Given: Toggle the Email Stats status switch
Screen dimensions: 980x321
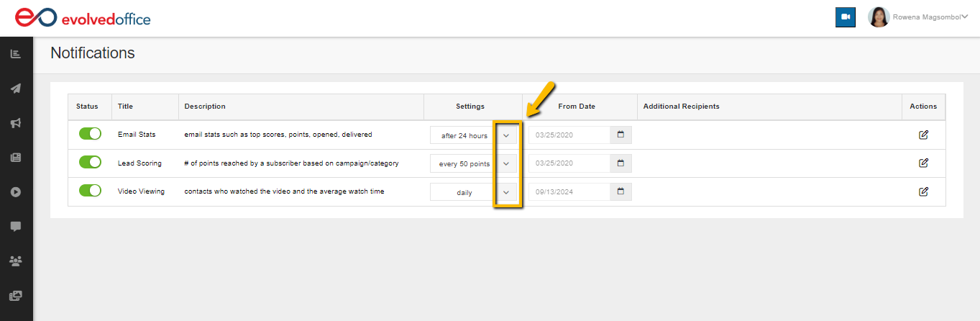Looking at the screenshot, I should (x=90, y=134).
